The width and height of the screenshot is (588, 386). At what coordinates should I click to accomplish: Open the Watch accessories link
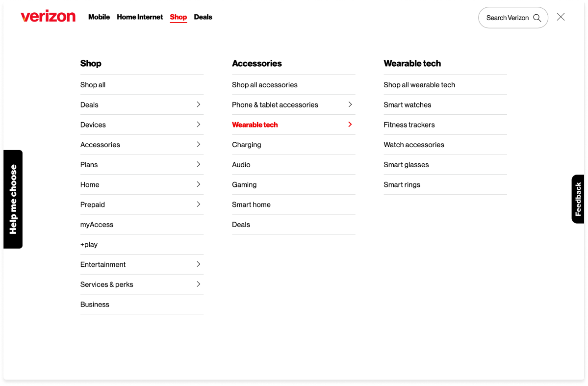click(x=413, y=144)
